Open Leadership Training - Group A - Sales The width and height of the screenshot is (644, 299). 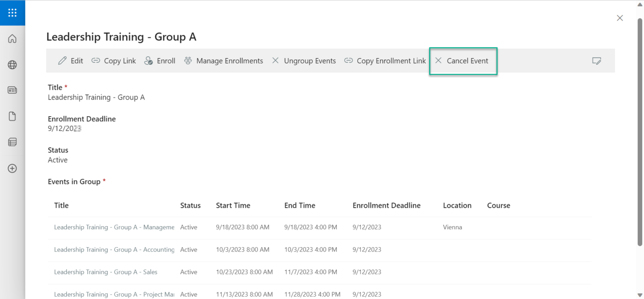tap(106, 272)
